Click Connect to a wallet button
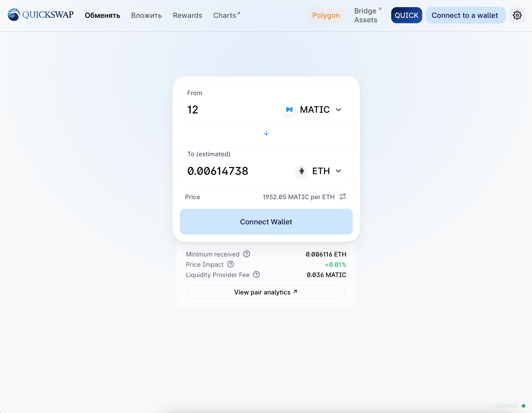This screenshot has height=413, width=532. point(465,15)
